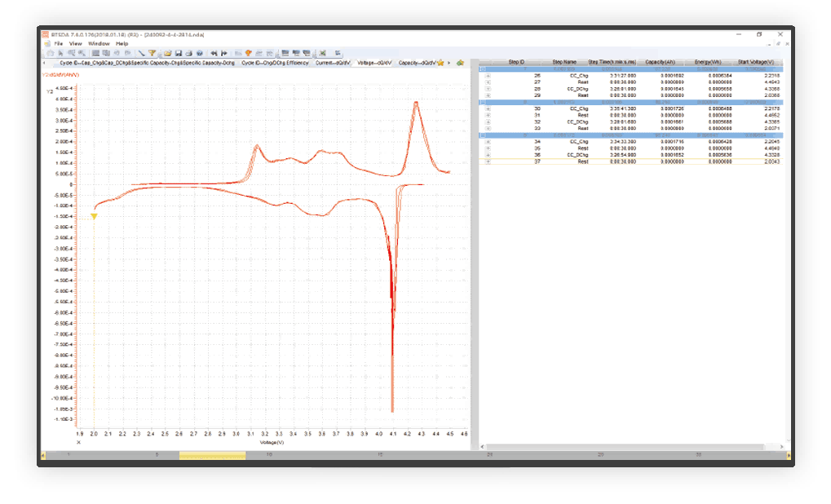Collapse the cycle 8 group row
This screenshot has width=831, height=504.
pos(483,102)
